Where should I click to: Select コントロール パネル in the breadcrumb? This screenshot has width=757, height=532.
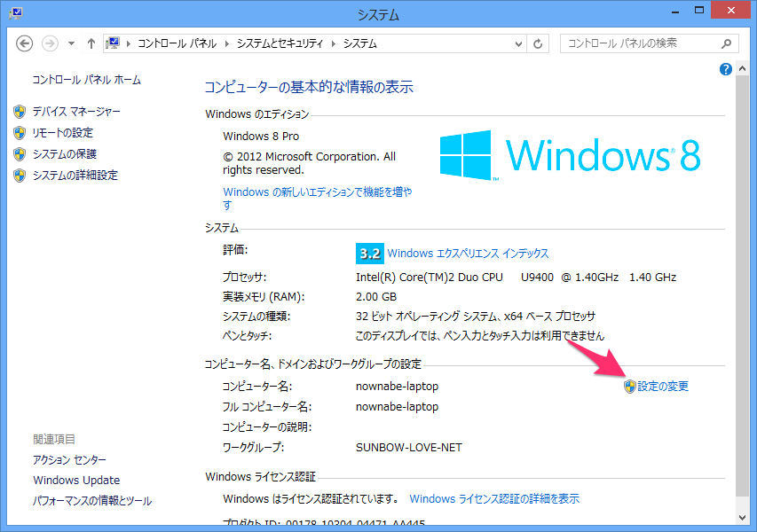click(177, 43)
